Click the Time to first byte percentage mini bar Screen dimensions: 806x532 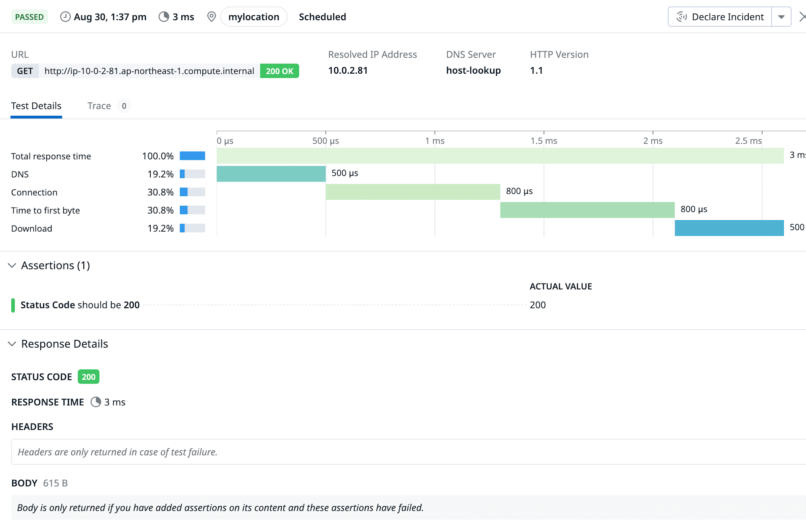coord(192,210)
